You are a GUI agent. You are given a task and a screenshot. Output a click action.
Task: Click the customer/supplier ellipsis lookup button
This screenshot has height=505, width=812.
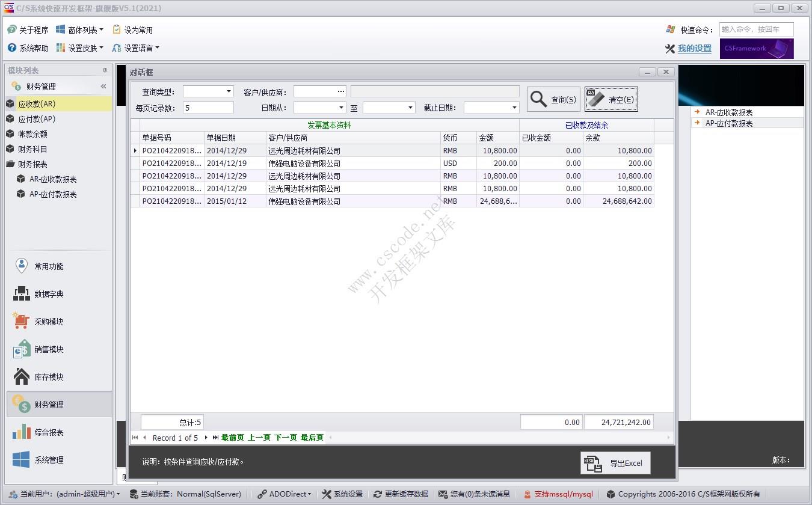coord(341,92)
